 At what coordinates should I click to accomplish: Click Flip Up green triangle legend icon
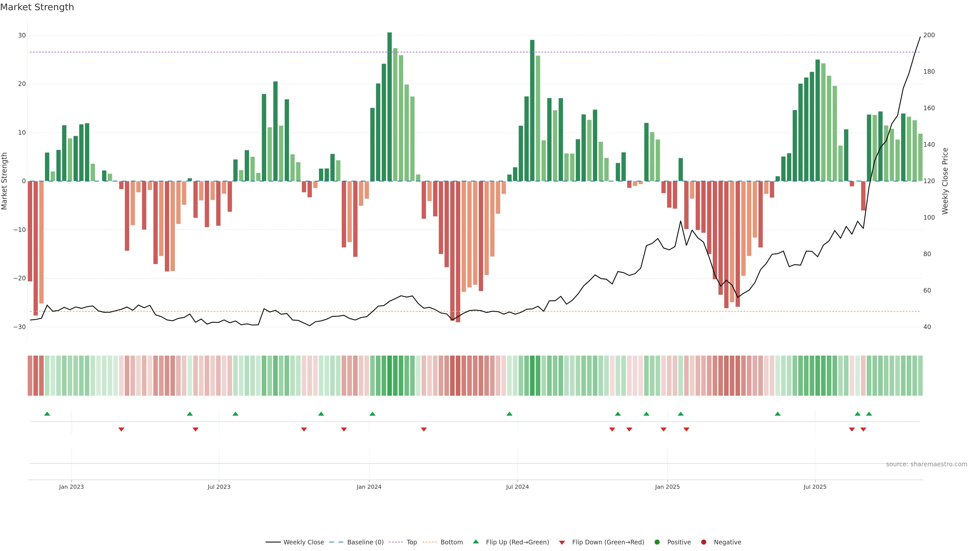click(475, 542)
